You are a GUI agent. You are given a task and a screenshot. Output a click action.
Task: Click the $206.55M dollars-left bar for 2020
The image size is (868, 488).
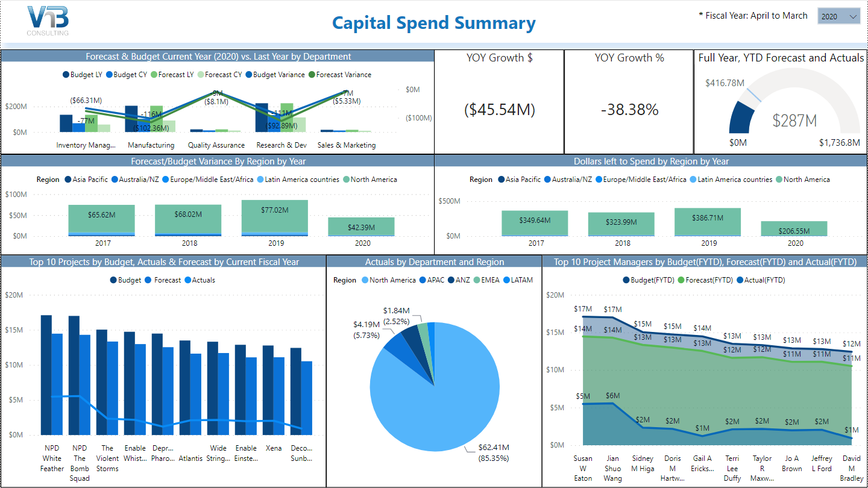(x=794, y=228)
